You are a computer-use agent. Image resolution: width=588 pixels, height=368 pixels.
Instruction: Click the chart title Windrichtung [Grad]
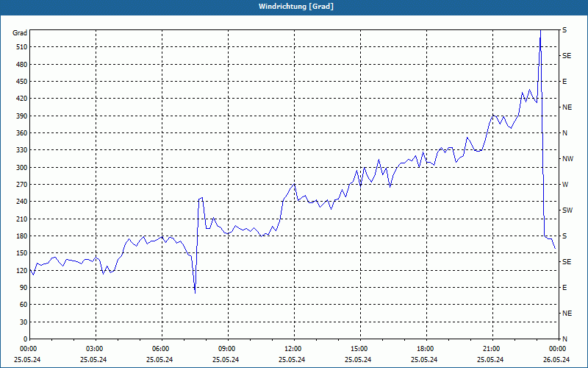pyautogui.click(x=296, y=7)
